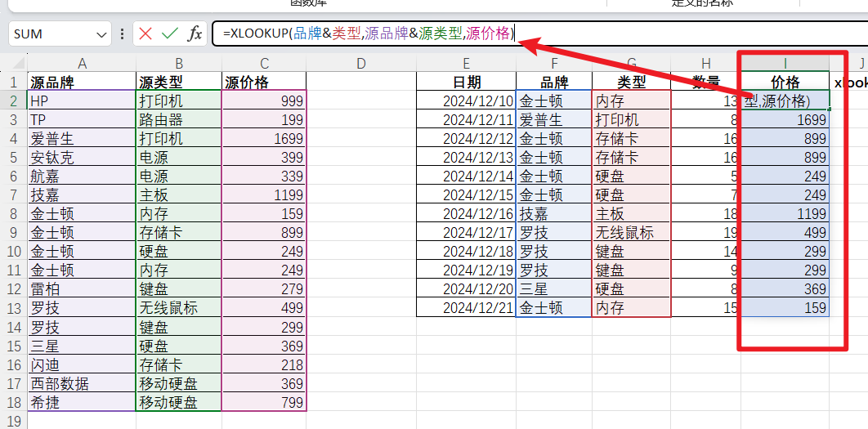Click the source price 339 cell
Viewport: 868px width, 429px height.
(x=264, y=176)
